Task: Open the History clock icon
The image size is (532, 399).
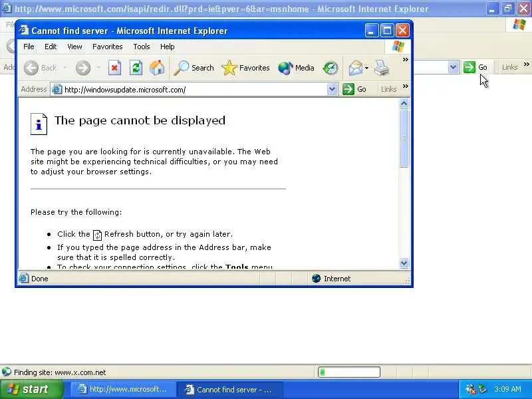Action: point(331,68)
